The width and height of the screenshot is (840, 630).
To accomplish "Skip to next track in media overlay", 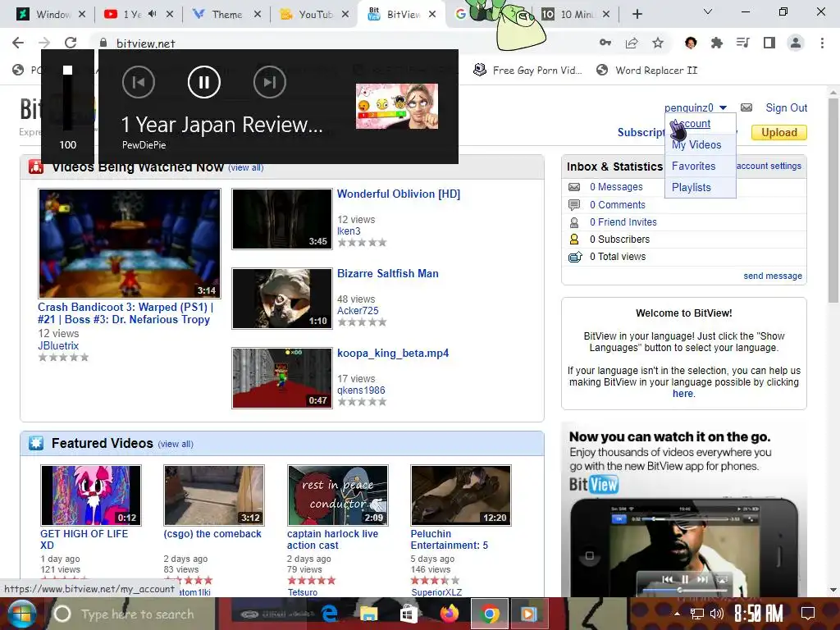I will point(269,82).
